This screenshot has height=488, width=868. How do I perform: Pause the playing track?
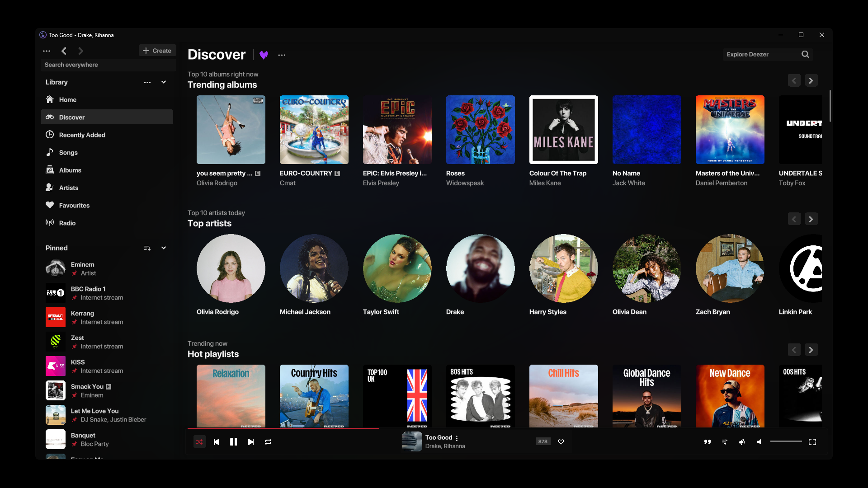coord(234,442)
